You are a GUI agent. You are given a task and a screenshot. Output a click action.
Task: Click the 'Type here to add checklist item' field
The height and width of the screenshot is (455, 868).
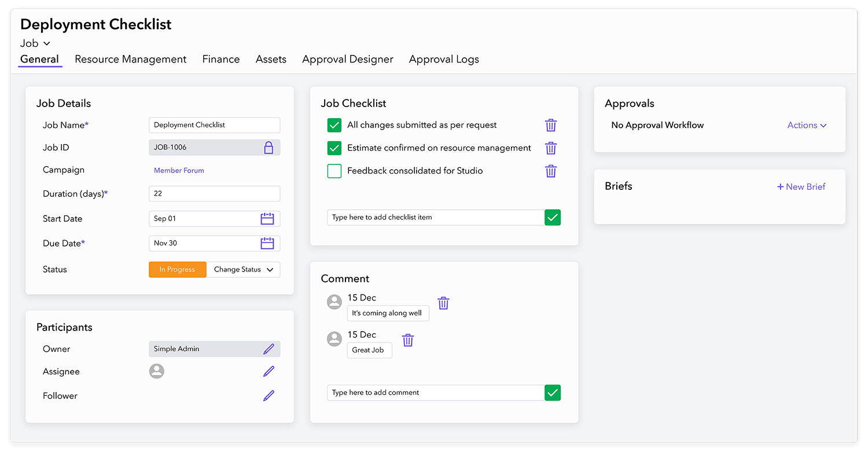click(436, 218)
